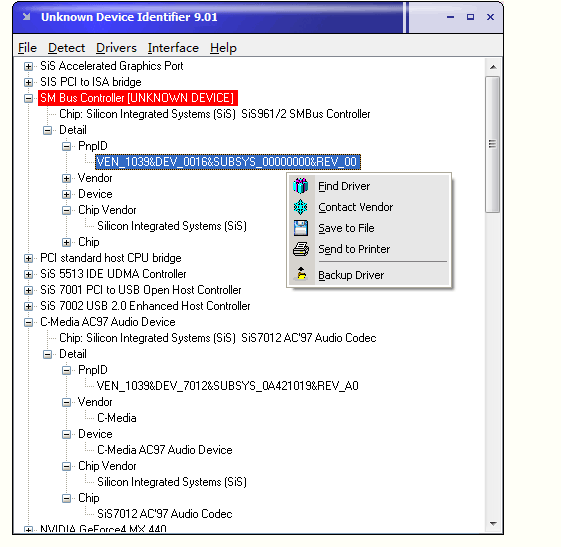
Task: Collapse PnpID under C-Media AC97 Audio
Action: point(66,370)
